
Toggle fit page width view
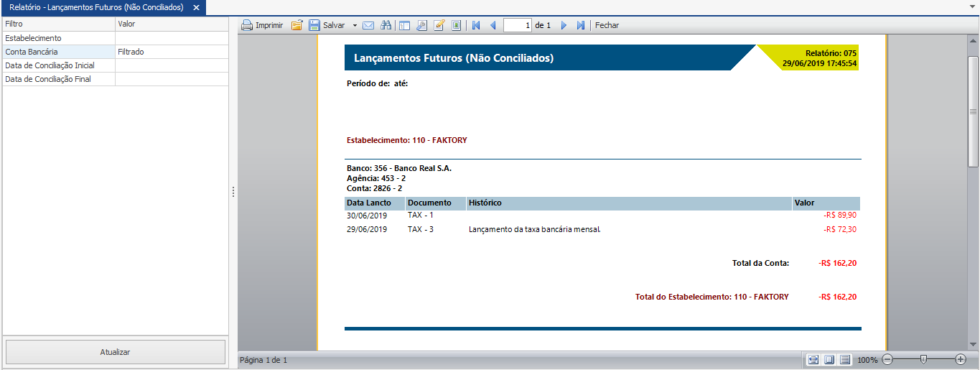point(813,359)
